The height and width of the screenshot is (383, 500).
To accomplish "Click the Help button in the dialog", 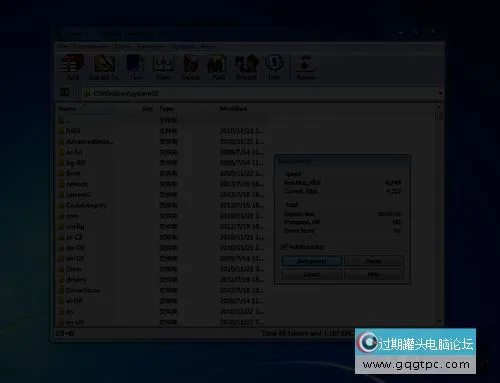I will tap(374, 274).
